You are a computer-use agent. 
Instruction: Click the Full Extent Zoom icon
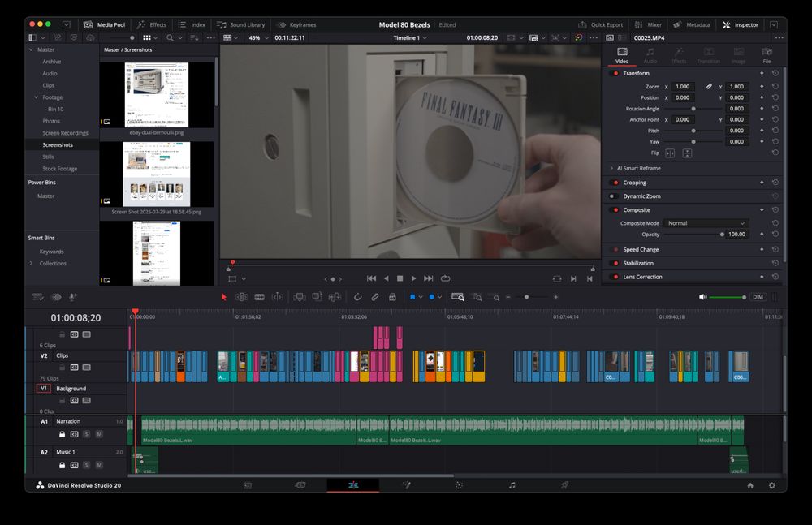[458, 297]
